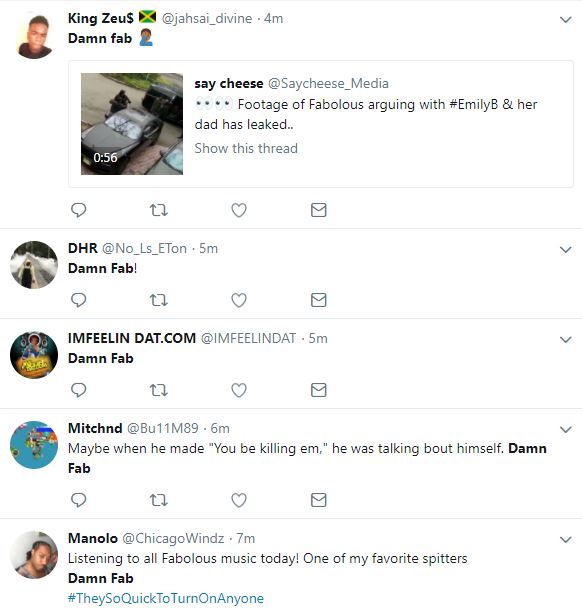Open IMFEELIN DAT.COM profile picture
This screenshot has width=582, height=611.
pos(34,355)
